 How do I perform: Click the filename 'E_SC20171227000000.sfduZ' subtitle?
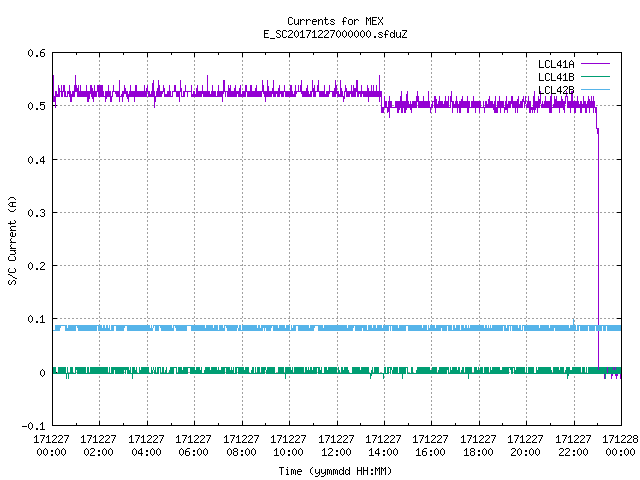click(335, 34)
